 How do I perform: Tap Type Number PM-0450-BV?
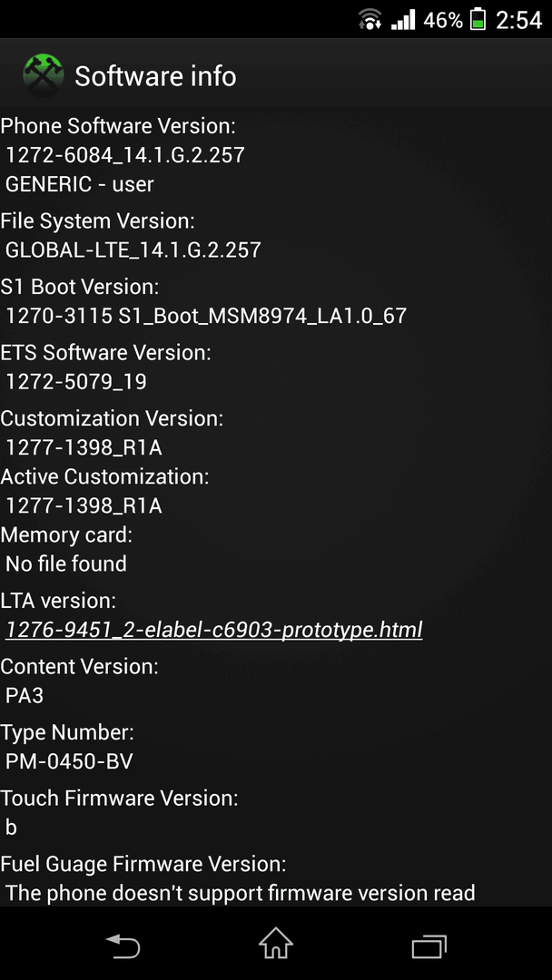point(69,761)
